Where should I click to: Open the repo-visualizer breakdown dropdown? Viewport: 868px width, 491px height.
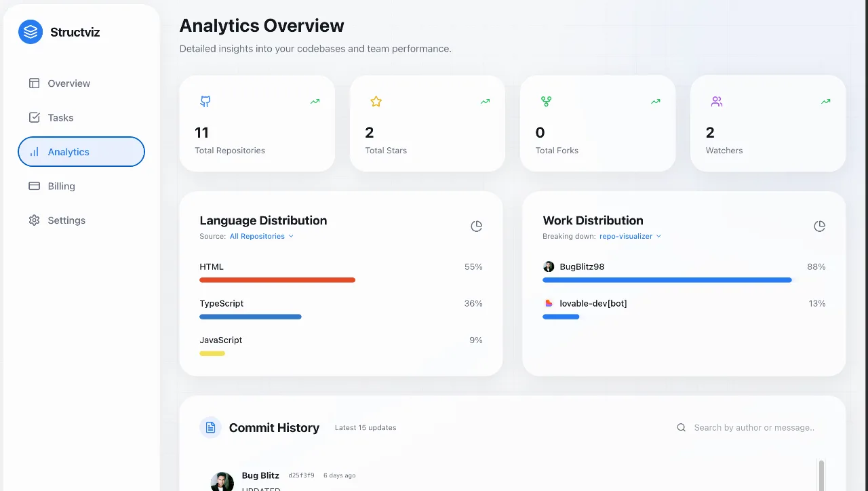(630, 237)
